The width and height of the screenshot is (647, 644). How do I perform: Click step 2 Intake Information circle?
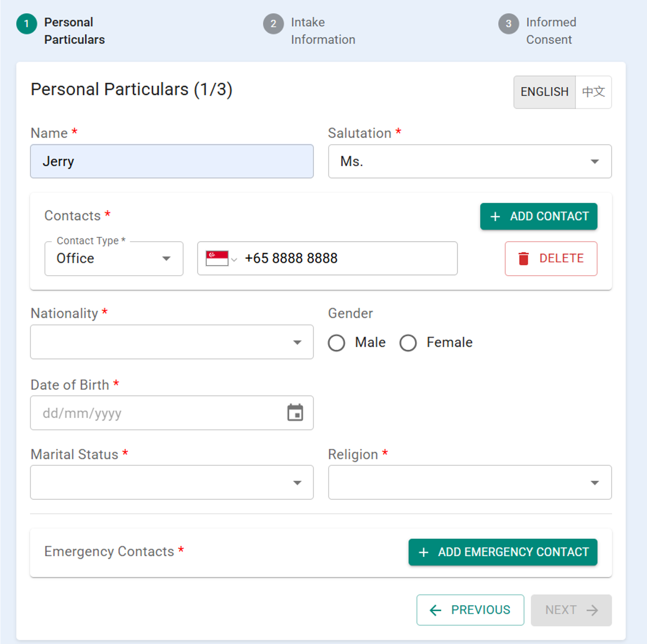(x=273, y=24)
